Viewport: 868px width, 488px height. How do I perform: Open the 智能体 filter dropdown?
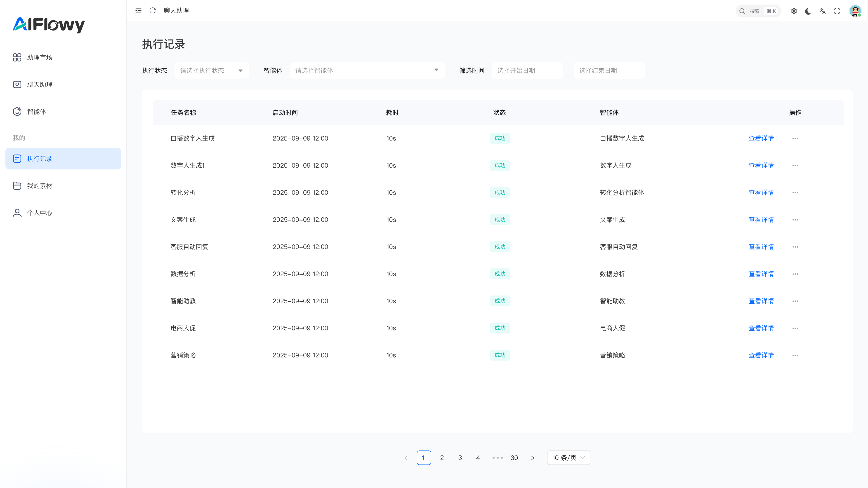[367, 70]
